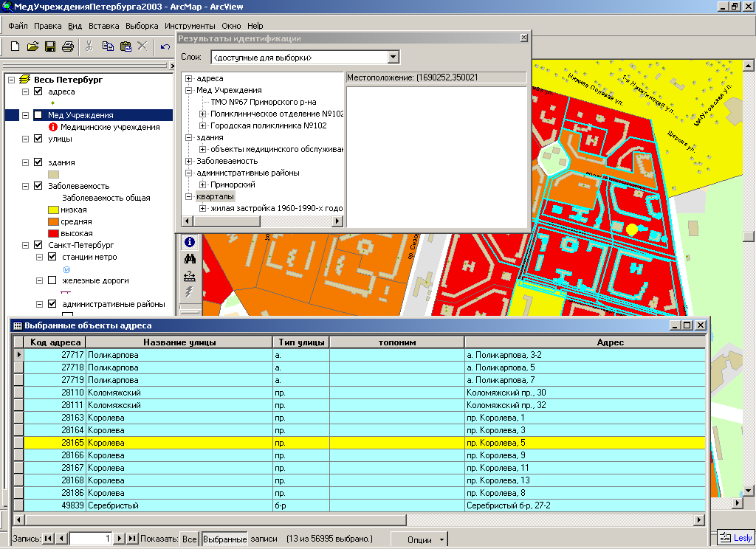Click the Undo arrow icon
Screen dimensions: 756x549
pyautogui.click(x=165, y=46)
